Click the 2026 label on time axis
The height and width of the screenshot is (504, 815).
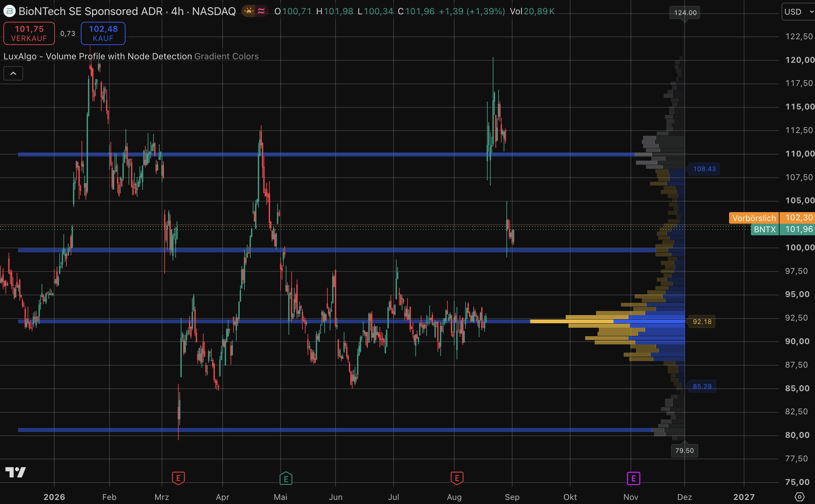[54, 497]
